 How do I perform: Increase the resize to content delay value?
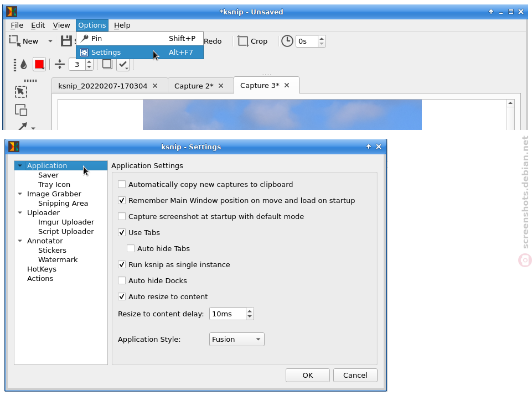[250, 311]
